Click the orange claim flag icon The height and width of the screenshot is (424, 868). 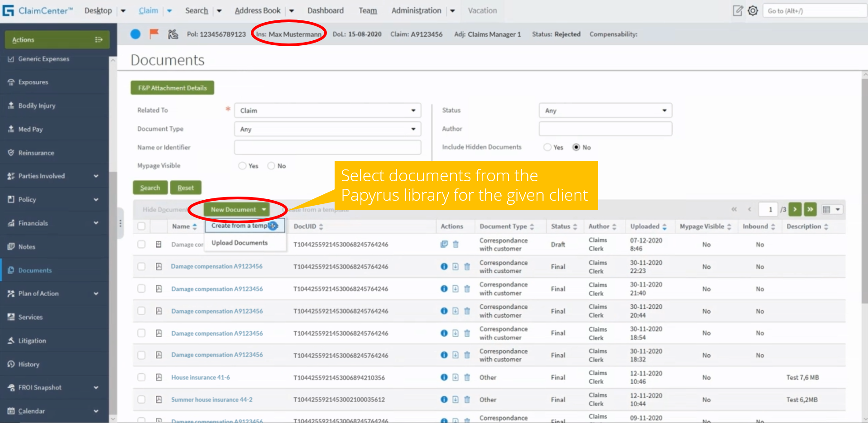pyautogui.click(x=154, y=34)
